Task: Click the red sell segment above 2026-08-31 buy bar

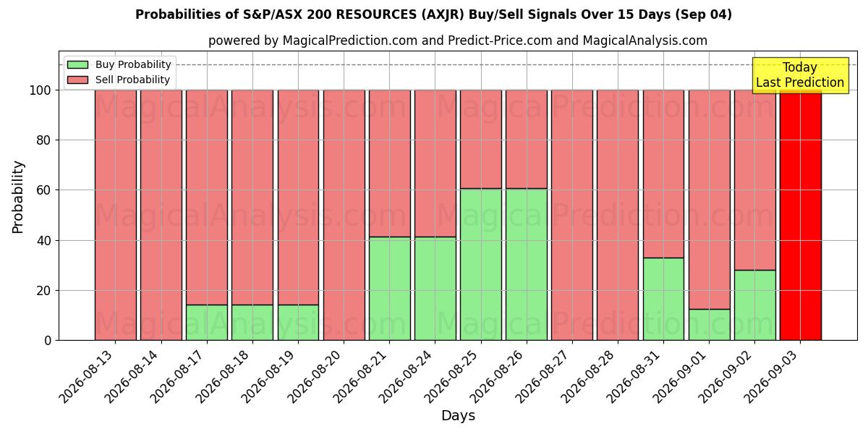Action: click(663, 174)
